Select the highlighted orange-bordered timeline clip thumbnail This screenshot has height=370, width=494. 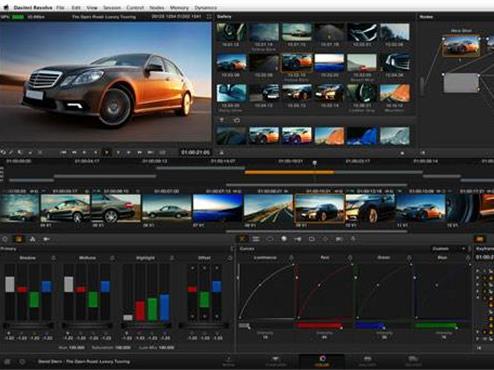[x=320, y=208]
